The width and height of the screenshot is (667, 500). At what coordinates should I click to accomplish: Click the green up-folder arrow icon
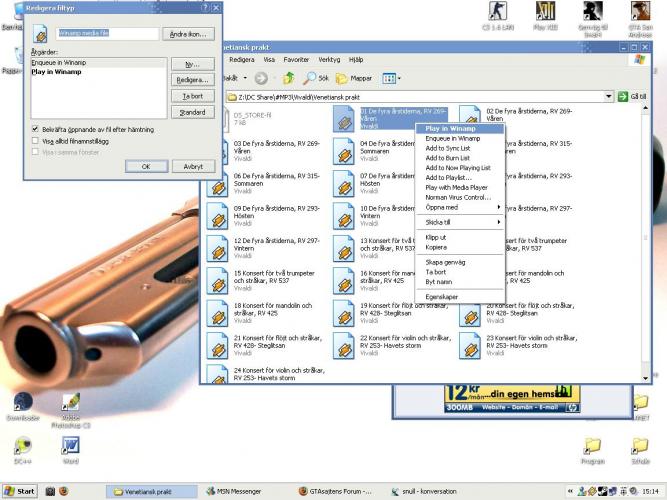[288, 78]
